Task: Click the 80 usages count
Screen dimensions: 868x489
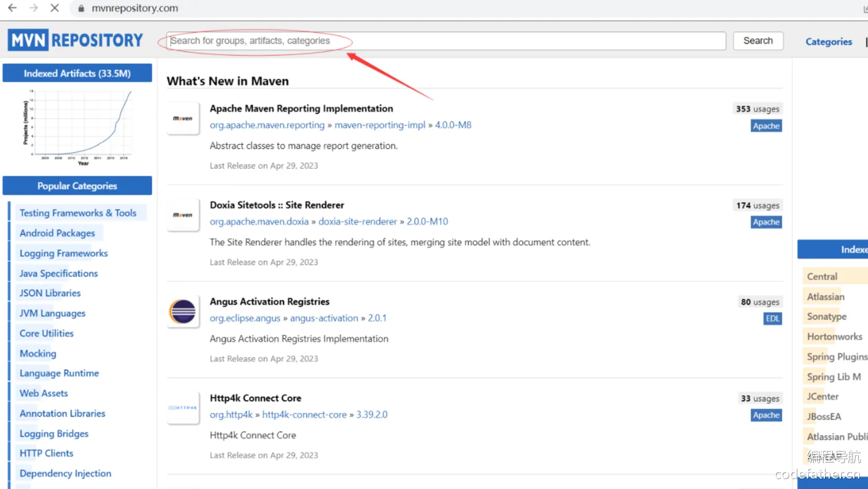Action: tap(760, 302)
